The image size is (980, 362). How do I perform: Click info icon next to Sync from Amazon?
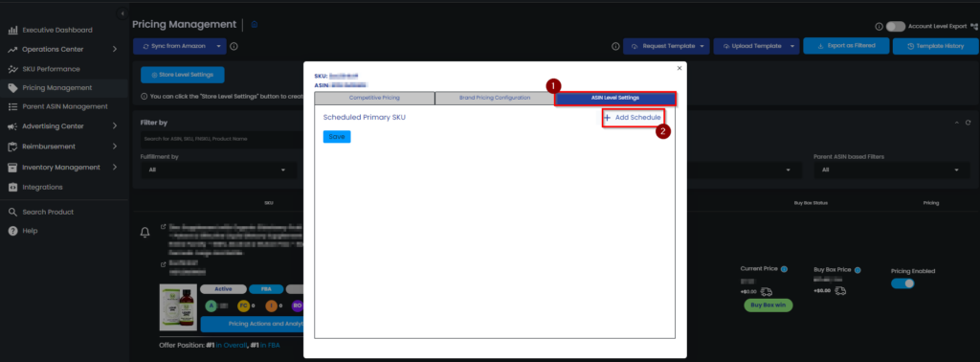234,46
